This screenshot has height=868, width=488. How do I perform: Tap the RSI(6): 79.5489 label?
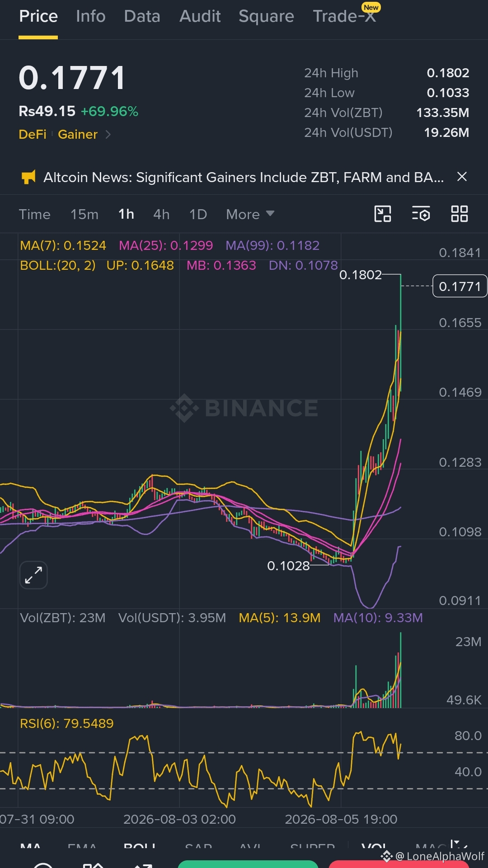click(x=67, y=723)
